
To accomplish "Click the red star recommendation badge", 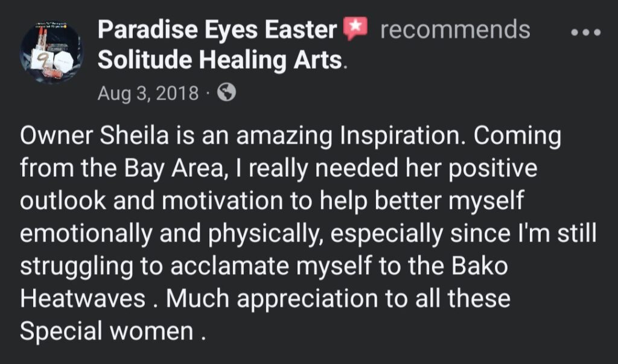I will tap(355, 28).
